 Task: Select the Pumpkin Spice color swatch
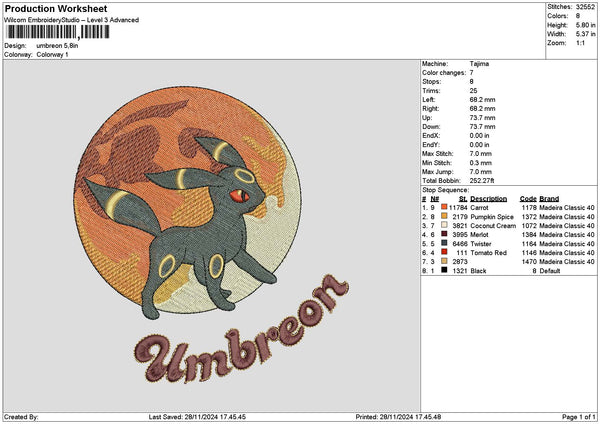[444, 216]
